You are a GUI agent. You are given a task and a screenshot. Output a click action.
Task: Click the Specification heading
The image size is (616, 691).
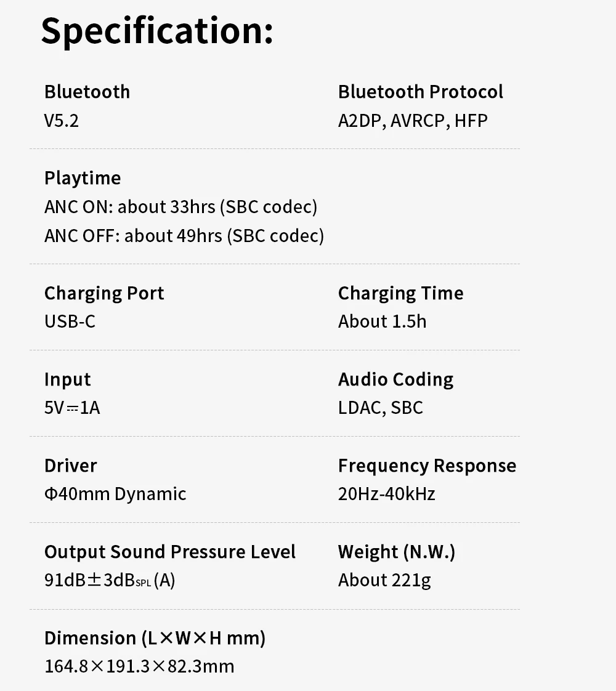pyautogui.click(x=157, y=31)
